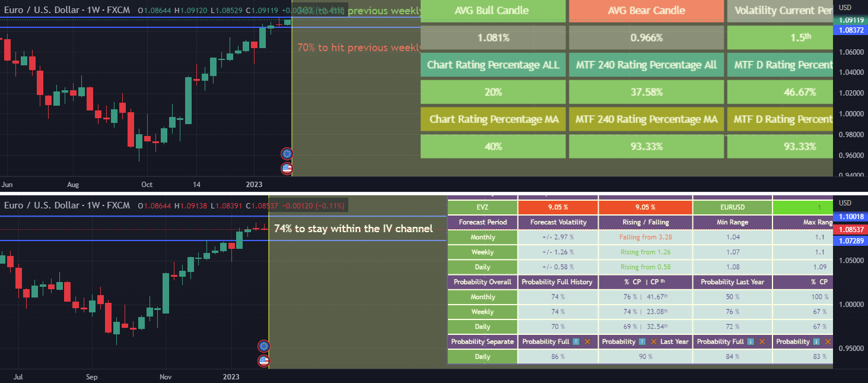Select the red 1.08537 price label

850,229
